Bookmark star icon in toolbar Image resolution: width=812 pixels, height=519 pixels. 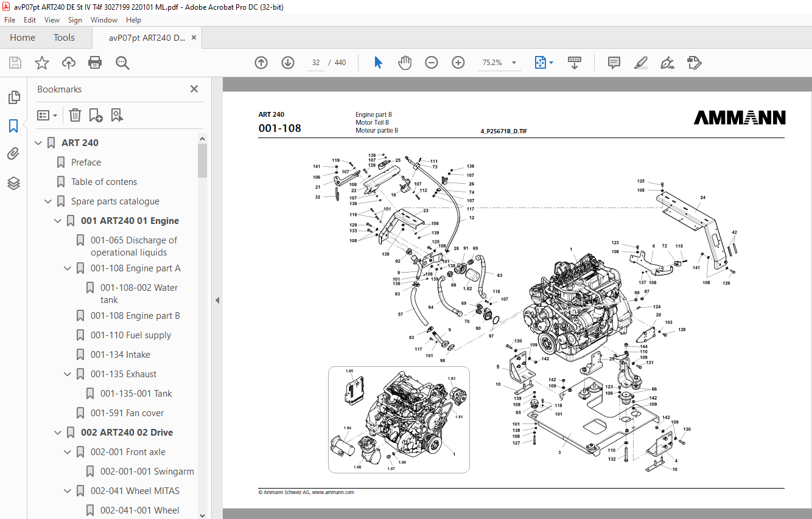(x=42, y=63)
